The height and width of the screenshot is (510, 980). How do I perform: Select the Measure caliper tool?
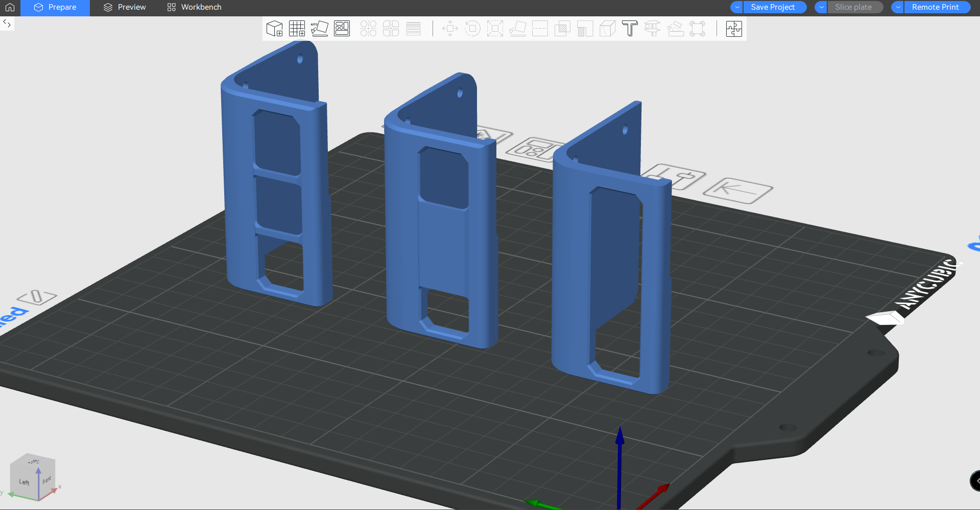[652, 29]
